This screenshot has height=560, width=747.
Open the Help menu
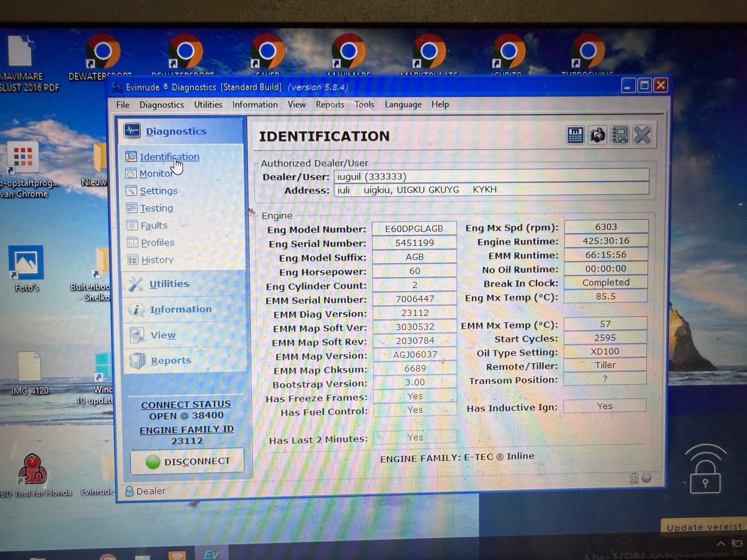pos(440,104)
